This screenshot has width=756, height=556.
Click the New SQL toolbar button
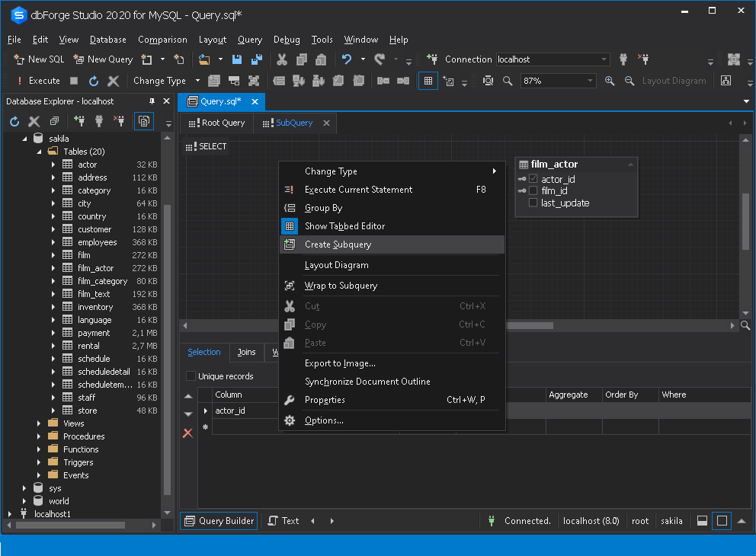coord(39,59)
